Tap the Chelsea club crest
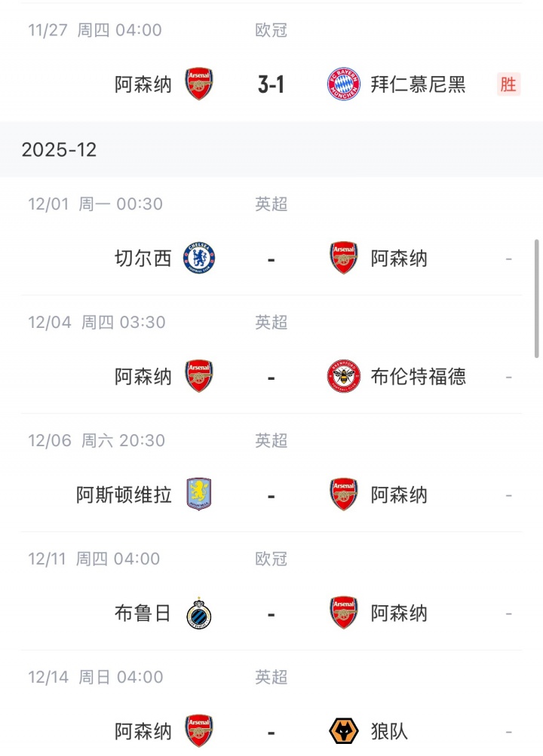The width and height of the screenshot is (543, 756). coord(199,259)
